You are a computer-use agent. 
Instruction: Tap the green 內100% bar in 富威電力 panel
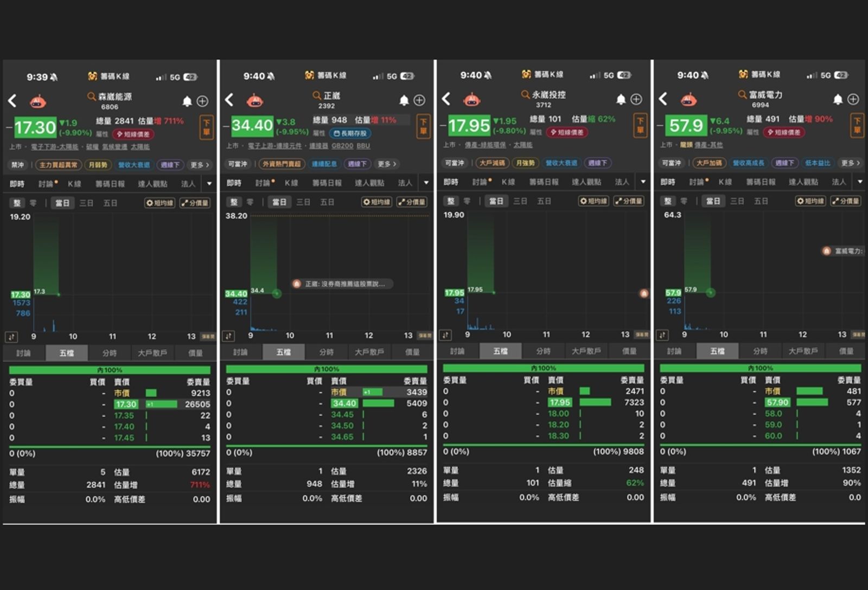coord(761,368)
